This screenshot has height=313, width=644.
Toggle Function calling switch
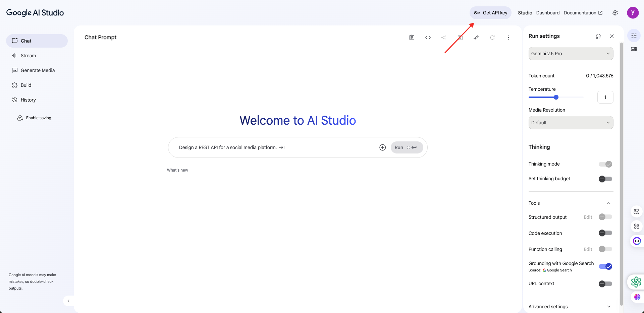(605, 249)
